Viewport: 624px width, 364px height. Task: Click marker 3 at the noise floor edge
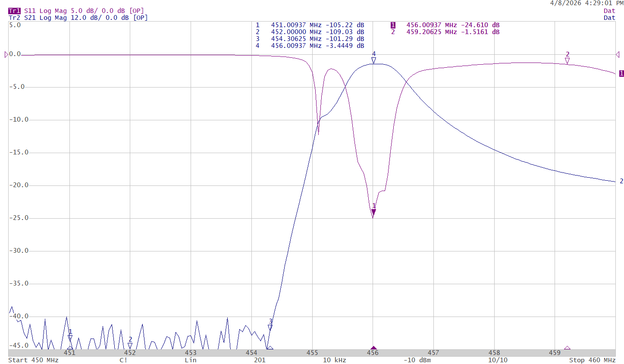270,328
